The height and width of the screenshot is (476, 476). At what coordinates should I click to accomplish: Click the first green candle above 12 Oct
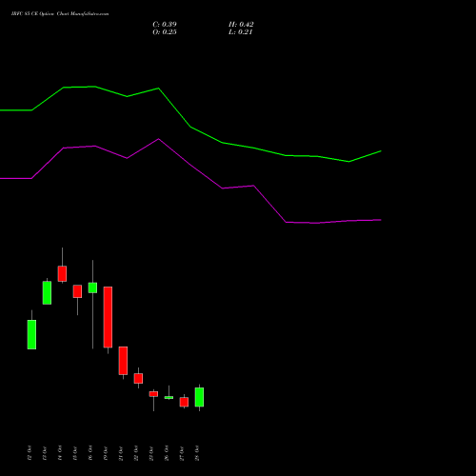[31, 334]
